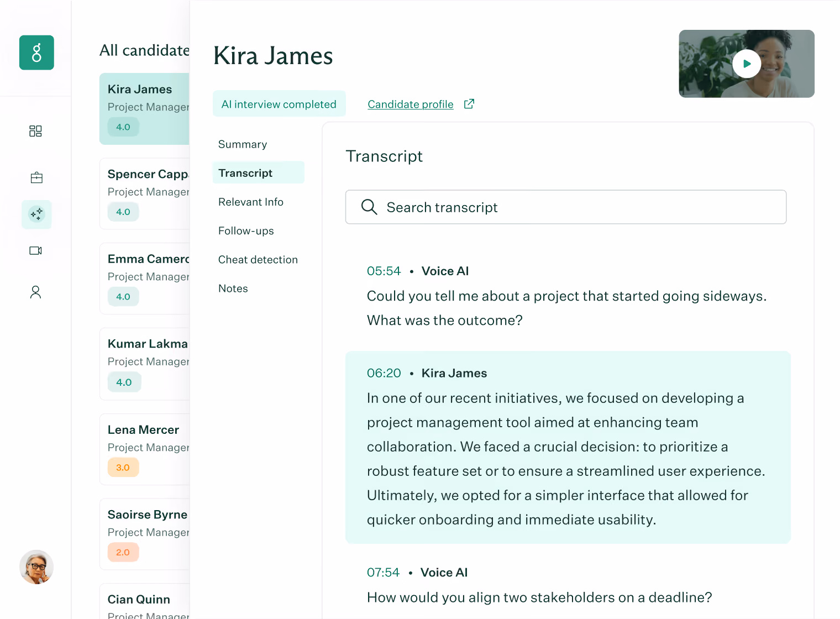Image resolution: width=840 pixels, height=619 pixels.
Task: Open the video camera icon in sidebar
Action: click(35, 250)
